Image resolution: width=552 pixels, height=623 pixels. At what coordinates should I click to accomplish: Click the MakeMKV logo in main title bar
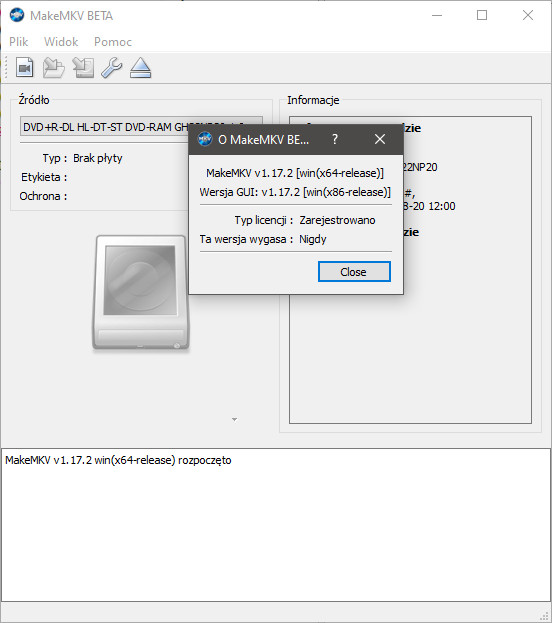tap(17, 15)
